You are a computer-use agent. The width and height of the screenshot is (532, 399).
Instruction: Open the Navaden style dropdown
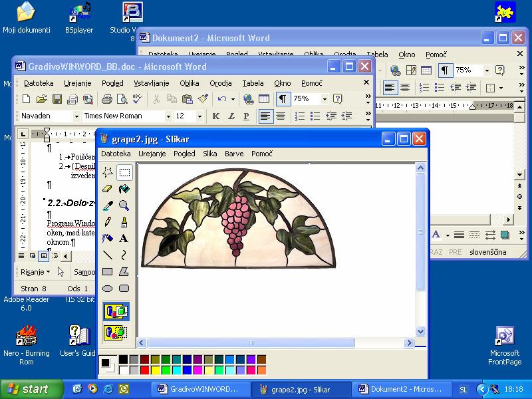[x=76, y=116]
